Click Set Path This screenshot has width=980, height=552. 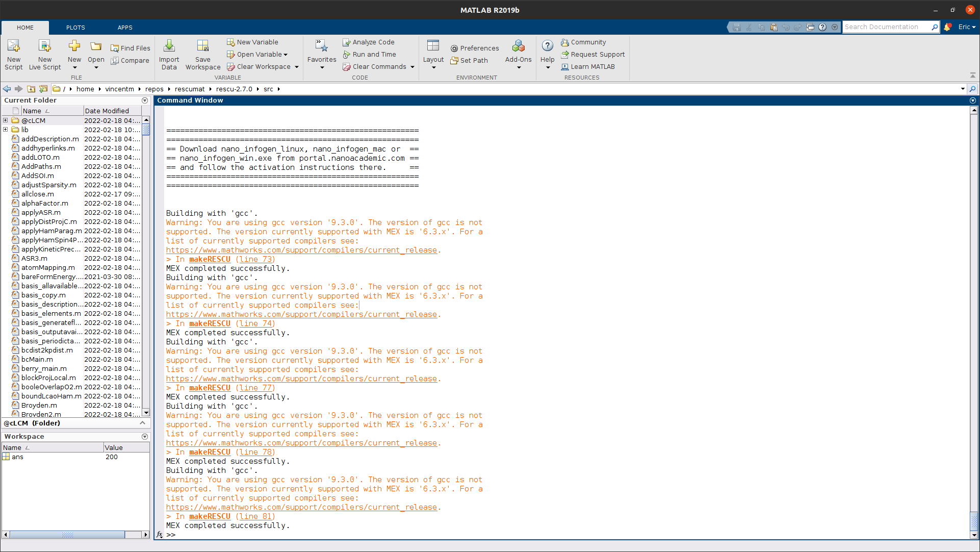click(x=469, y=60)
